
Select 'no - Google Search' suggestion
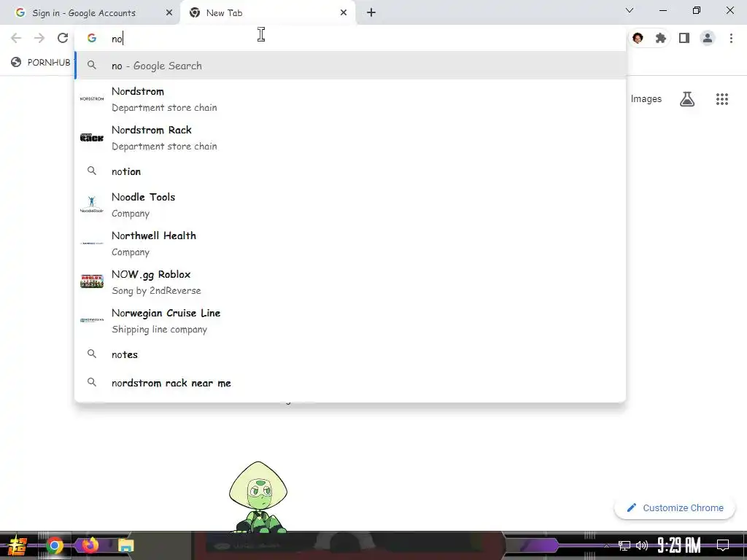pos(350,66)
